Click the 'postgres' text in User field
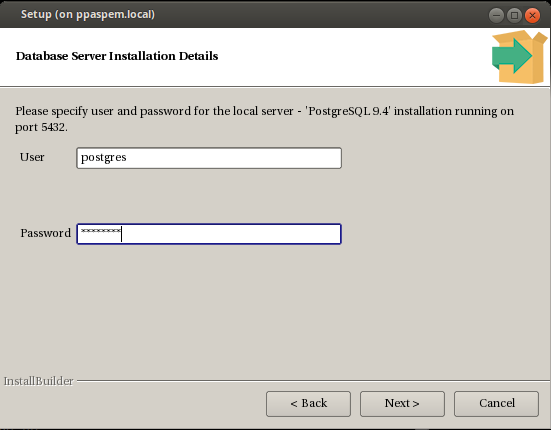The width and height of the screenshot is (551, 430). 104,157
